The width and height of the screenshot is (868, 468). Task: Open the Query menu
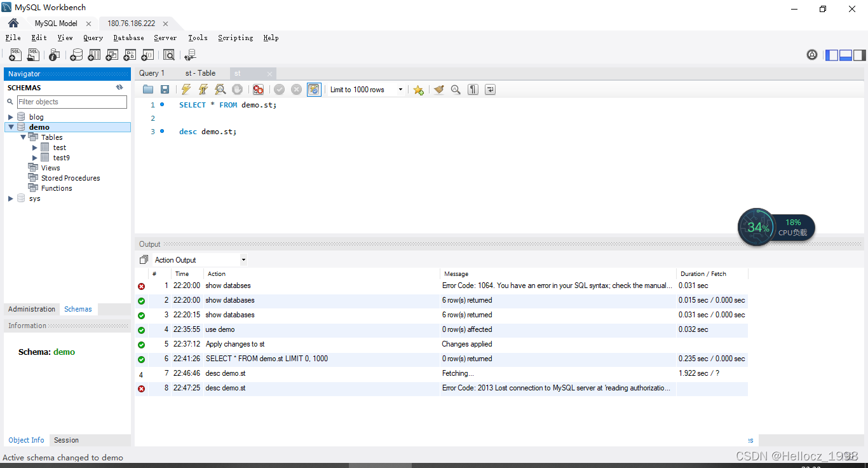(93, 38)
